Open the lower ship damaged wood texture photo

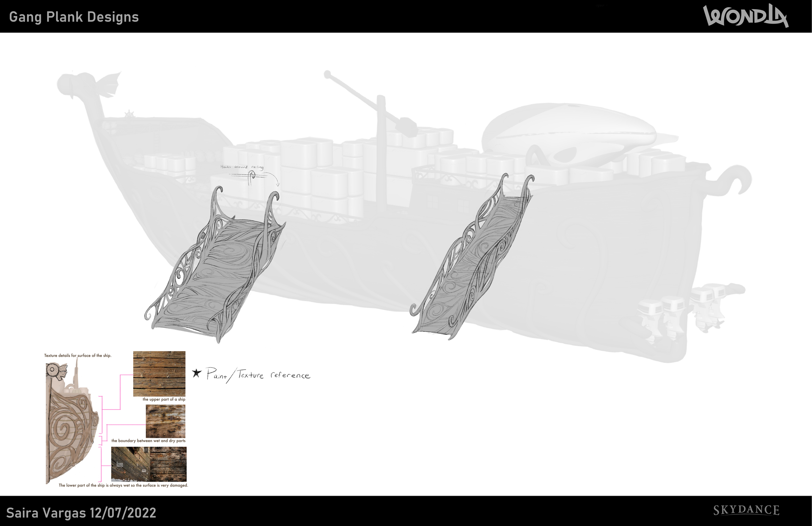point(149,464)
